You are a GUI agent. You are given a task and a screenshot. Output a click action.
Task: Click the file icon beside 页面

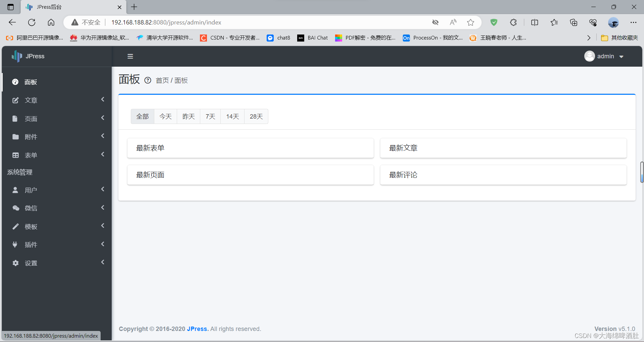pyautogui.click(x=15, y=119)
